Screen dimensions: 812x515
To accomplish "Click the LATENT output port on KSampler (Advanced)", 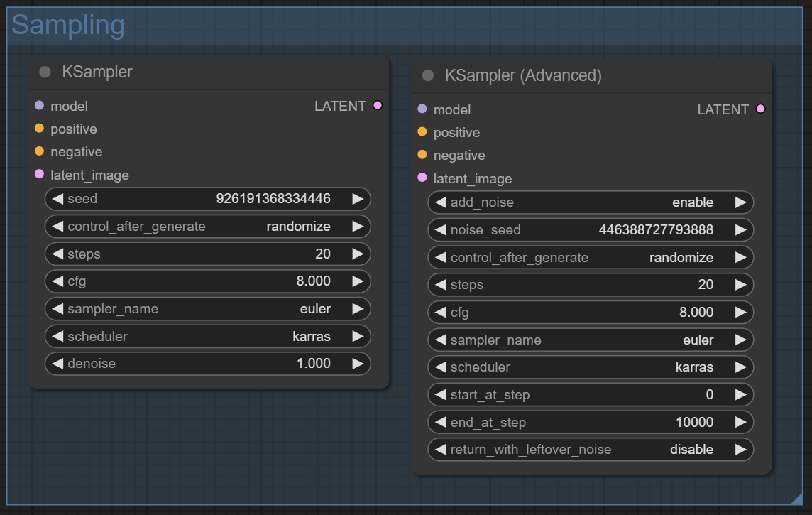I will point(760,109).
